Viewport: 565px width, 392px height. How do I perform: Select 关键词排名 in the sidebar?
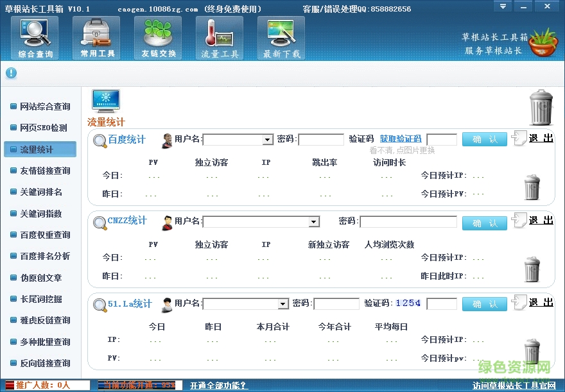pos(40,192)
